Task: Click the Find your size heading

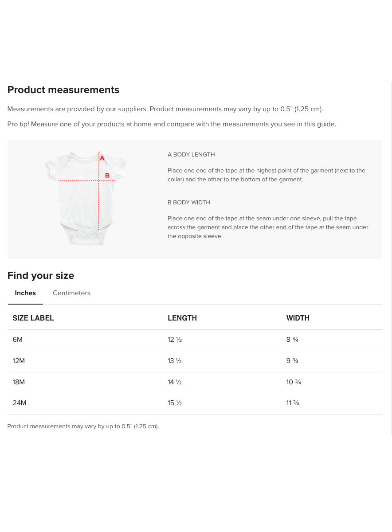Action: click(41, 275)
